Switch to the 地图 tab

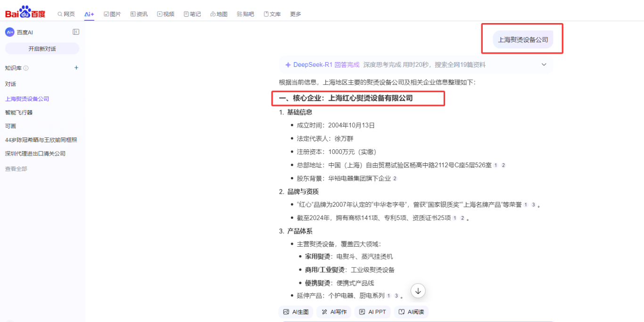219,14
